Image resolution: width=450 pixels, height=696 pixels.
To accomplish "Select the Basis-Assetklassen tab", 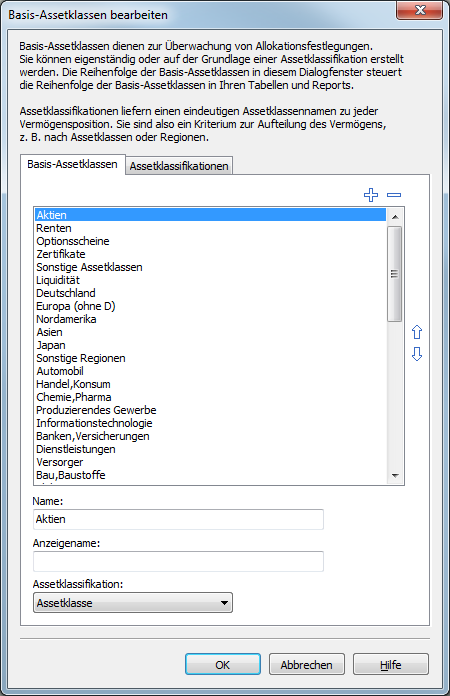I will pos(72,164).
